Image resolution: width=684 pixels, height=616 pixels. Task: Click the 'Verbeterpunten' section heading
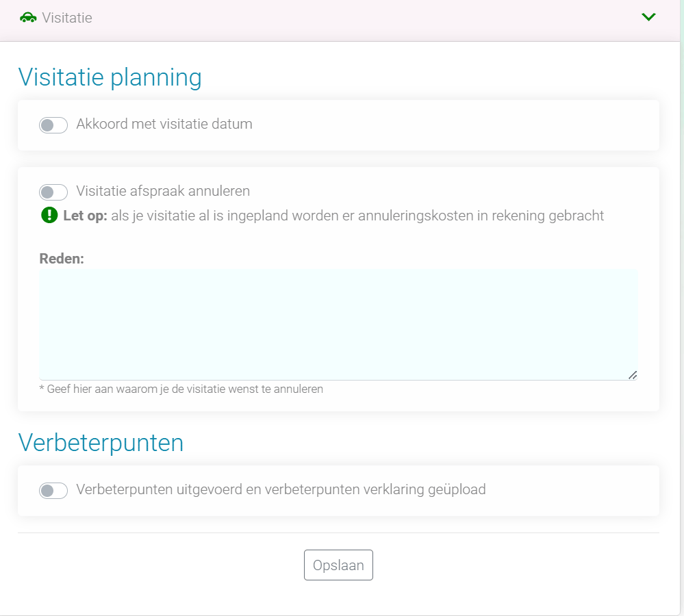point(101,443)
